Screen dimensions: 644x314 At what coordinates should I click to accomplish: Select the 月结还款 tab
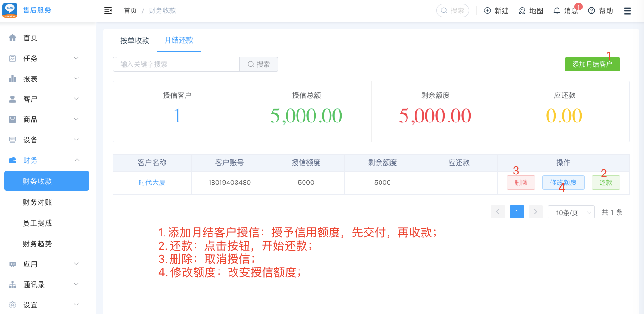(179, 40)
